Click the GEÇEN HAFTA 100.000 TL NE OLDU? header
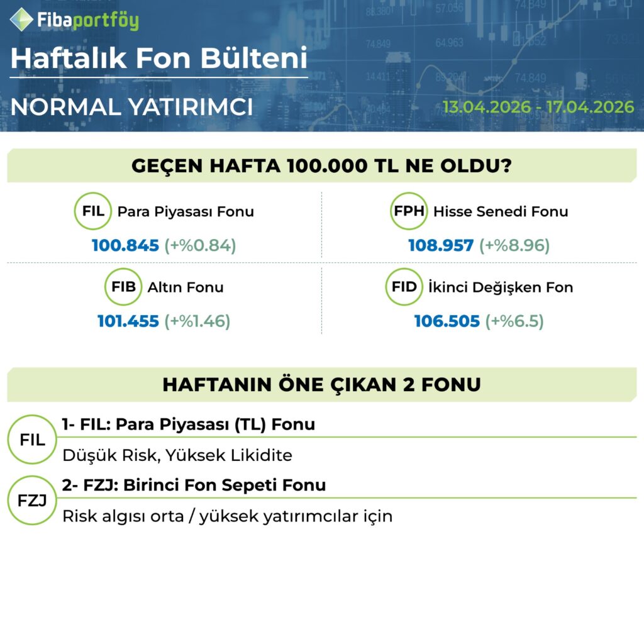 click(321, 166)
